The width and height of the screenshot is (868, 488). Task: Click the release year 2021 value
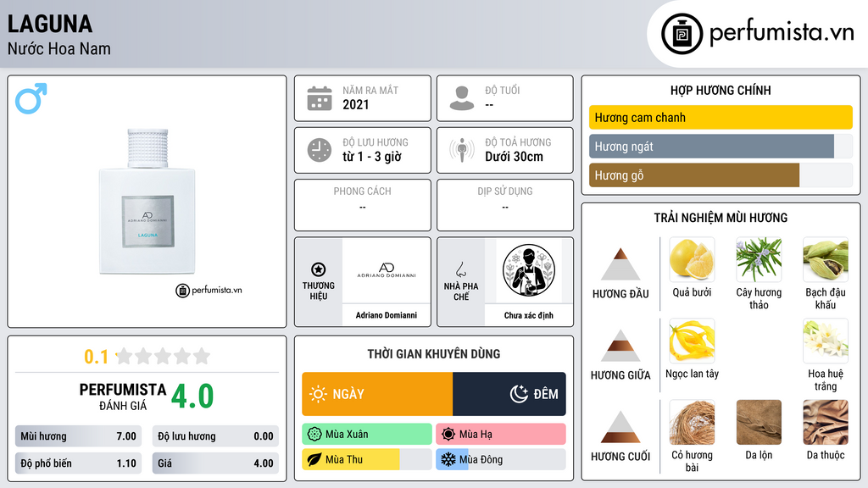tap(356, 104)
